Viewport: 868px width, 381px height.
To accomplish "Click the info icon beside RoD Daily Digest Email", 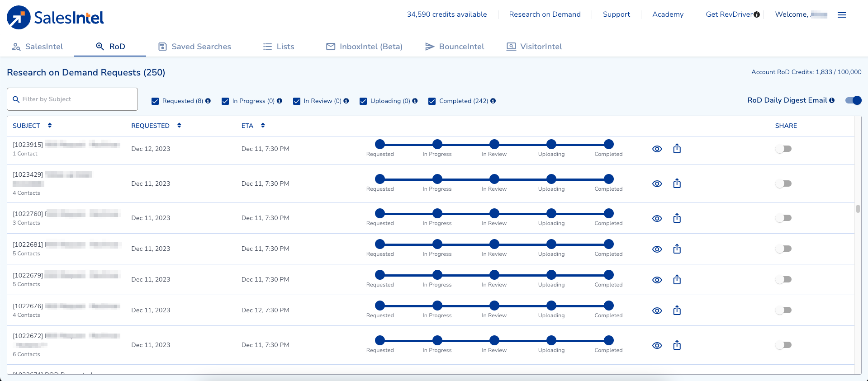I will coord(832,100).
